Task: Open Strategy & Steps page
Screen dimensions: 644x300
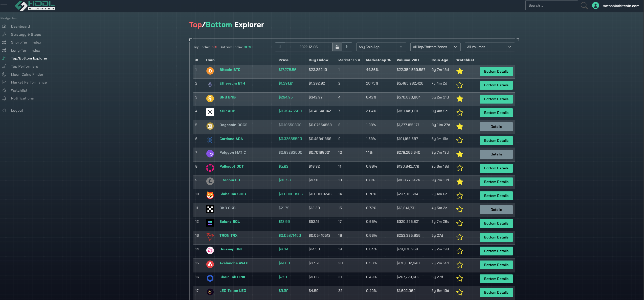Action: click(x=26, y=34)
